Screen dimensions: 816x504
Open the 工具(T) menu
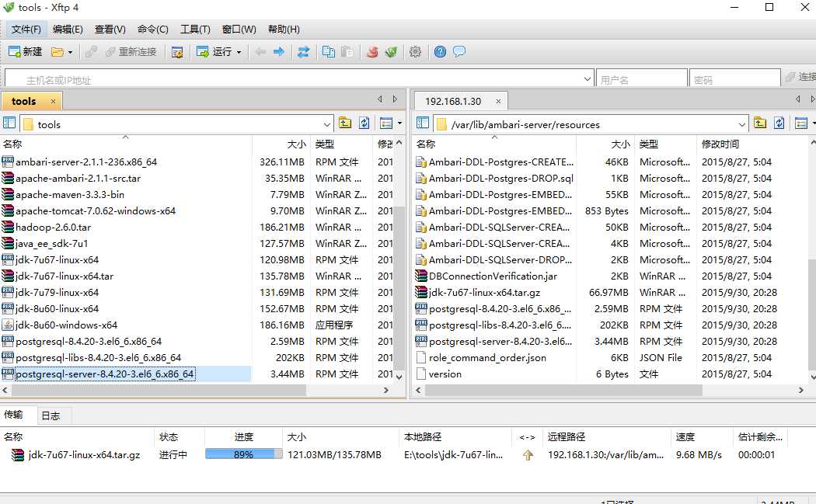[195, 30]
